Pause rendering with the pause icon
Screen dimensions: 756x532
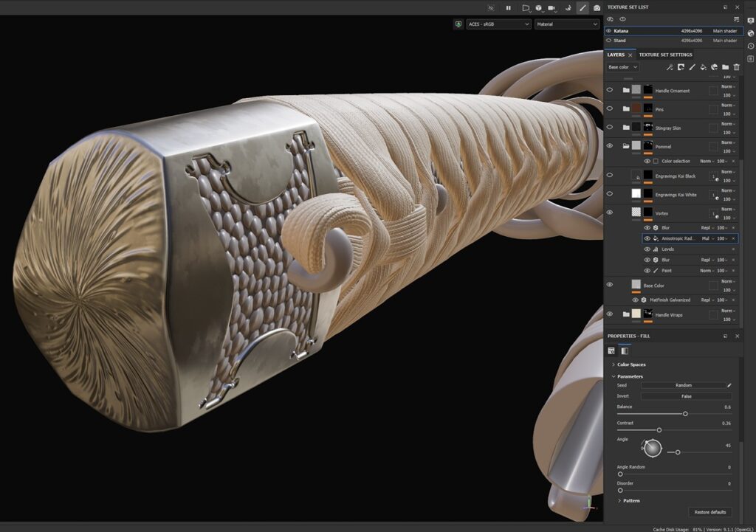pos(508,7)
